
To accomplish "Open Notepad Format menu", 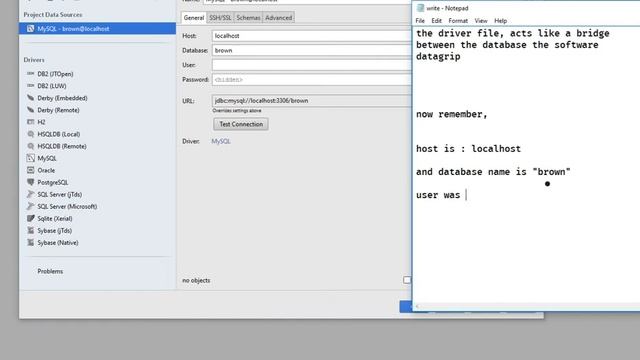I will click(x=458, y=21).
